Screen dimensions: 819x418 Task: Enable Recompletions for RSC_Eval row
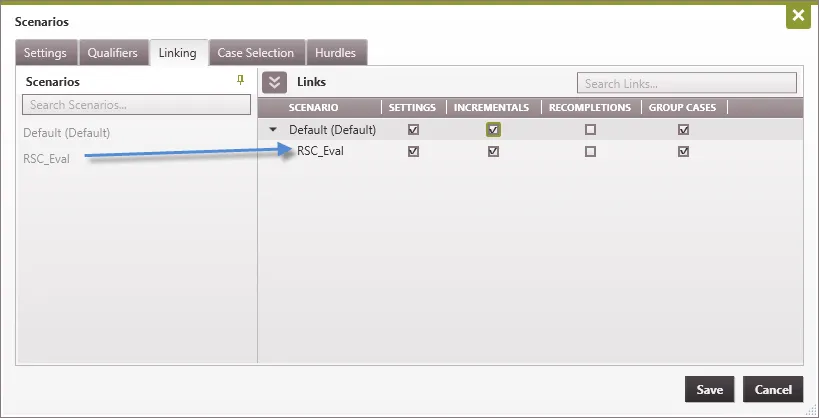pos(590,152)
